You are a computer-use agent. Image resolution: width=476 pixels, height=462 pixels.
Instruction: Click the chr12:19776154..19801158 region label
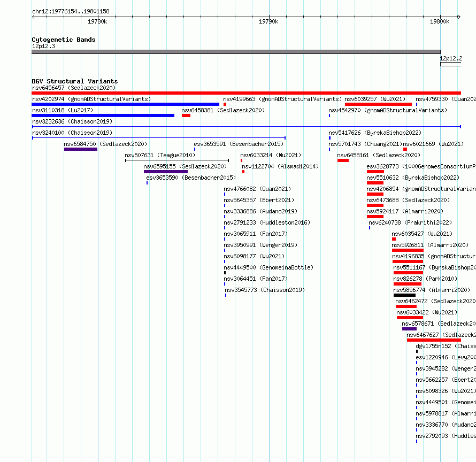71,11
